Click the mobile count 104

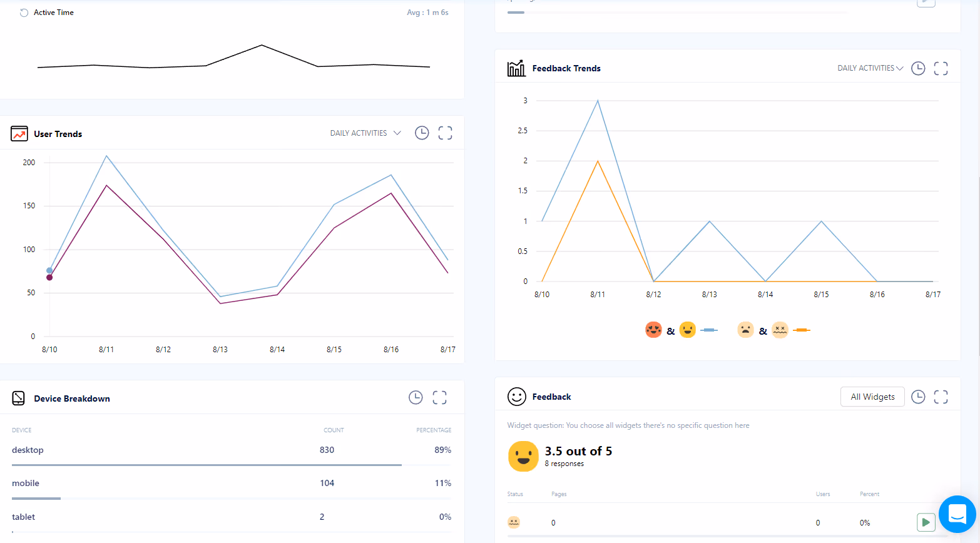[327, 483]
